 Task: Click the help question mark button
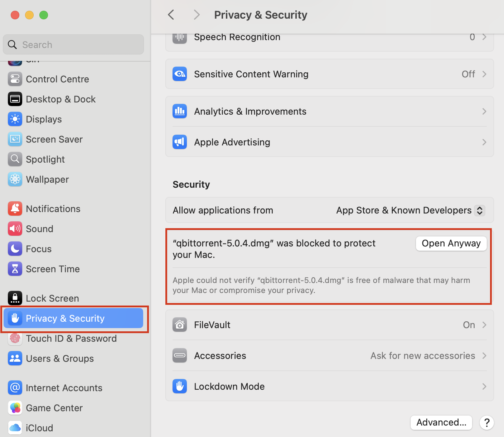click(x=487, y=423)
